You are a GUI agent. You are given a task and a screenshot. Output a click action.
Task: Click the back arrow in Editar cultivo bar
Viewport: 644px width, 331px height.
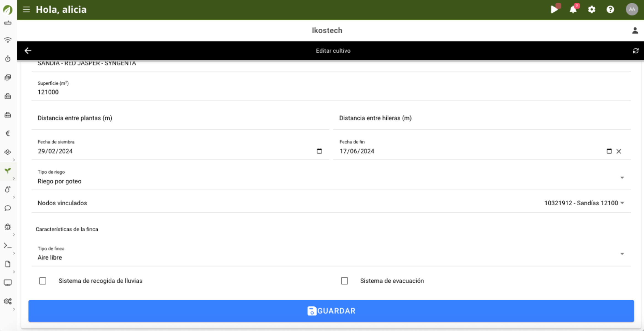click(28, 51)
